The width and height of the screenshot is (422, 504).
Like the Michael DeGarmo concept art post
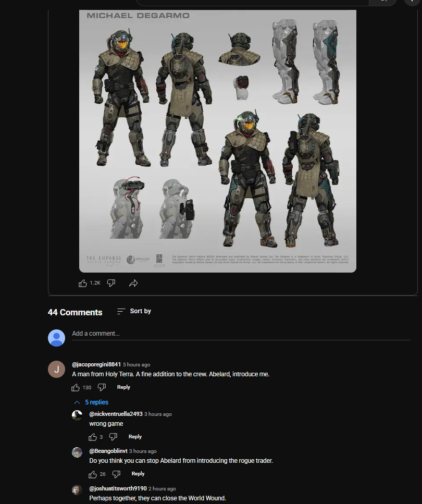click(x=83, y=283)
